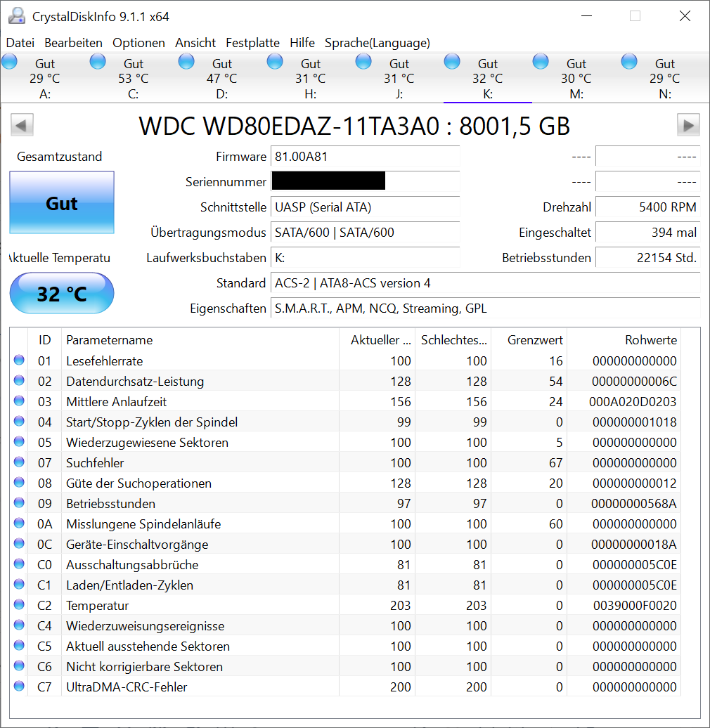The height and width of the screenshot is (728, 710).
Task: Open the Datei menu
Action: (20, 43)
